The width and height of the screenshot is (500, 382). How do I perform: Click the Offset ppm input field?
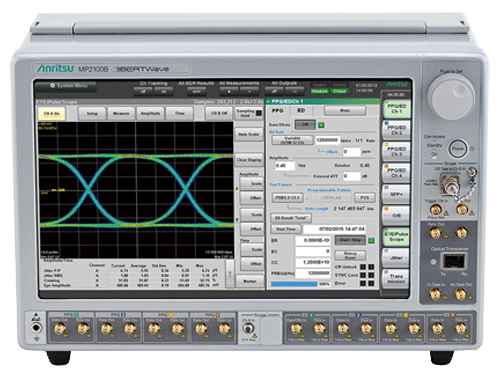coord(351,152)
